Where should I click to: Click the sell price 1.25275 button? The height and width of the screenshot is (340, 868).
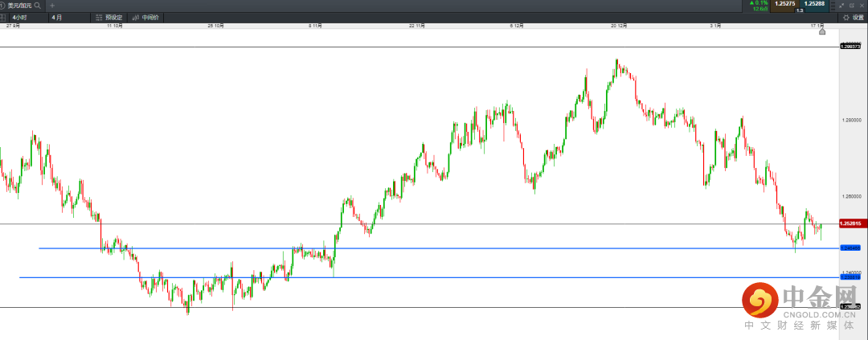[785, 4]
